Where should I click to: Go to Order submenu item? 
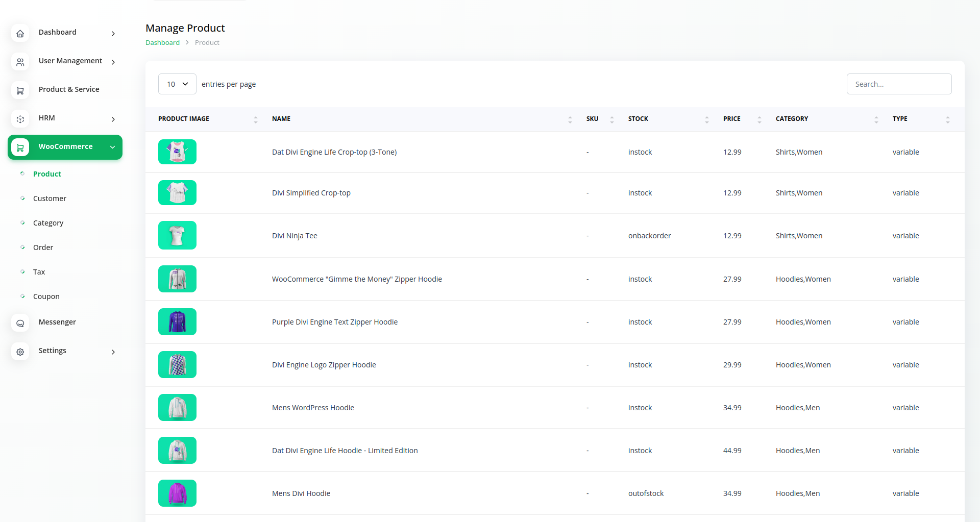pyautogui.click(x=43, y=247)
